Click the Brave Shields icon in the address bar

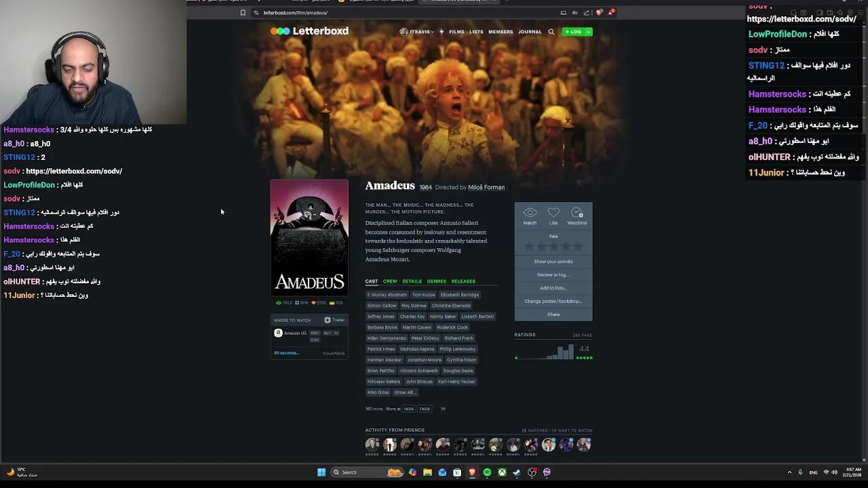pos(599,13)
